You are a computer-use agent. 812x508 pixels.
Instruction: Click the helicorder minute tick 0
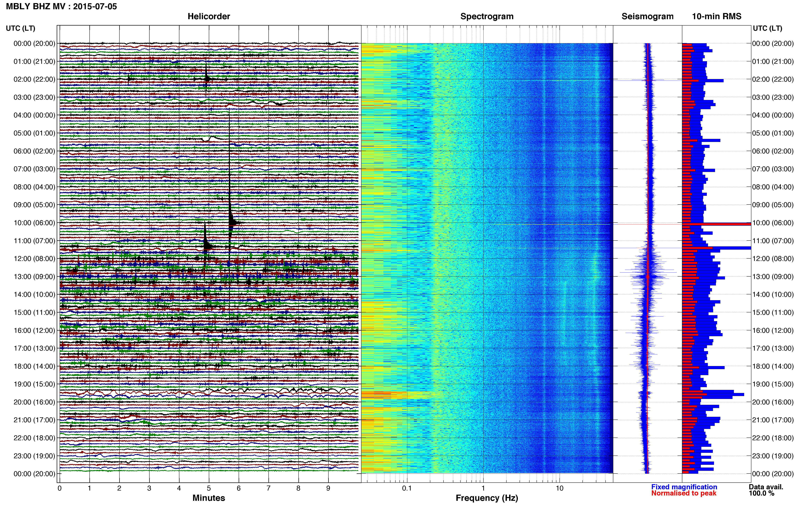click(59, 488)
